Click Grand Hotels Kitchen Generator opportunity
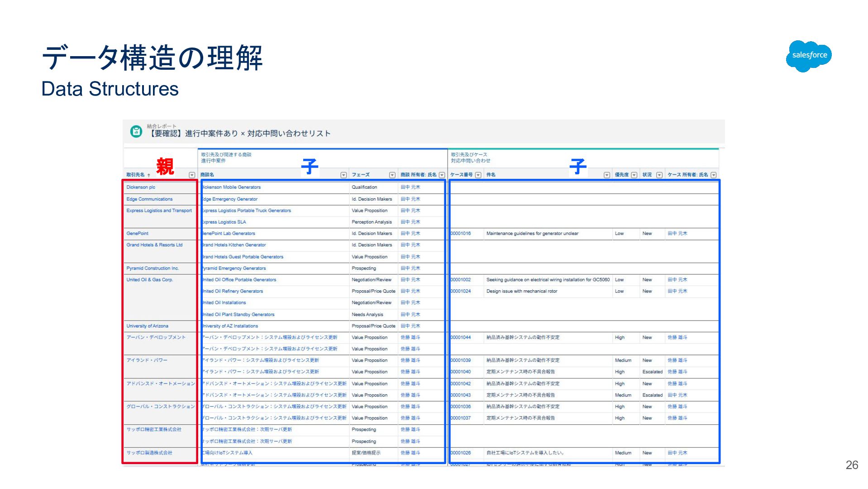 point(234,245)
